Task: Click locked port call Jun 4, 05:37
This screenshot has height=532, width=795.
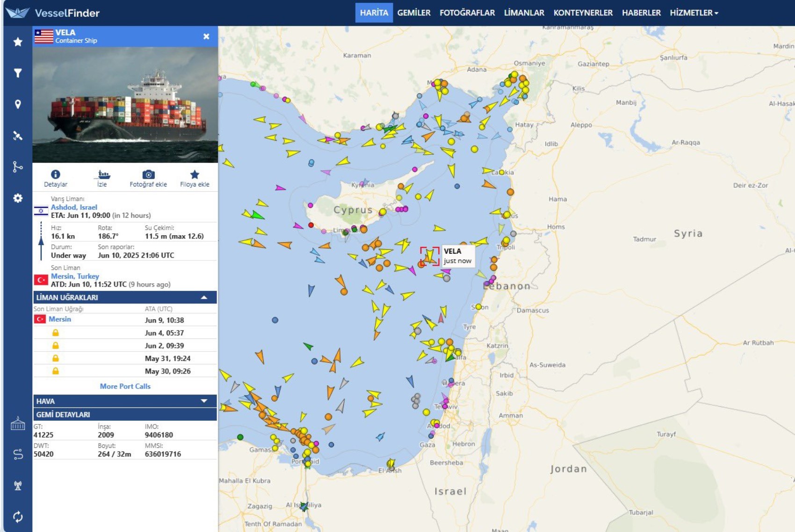Action: [125, 333]
